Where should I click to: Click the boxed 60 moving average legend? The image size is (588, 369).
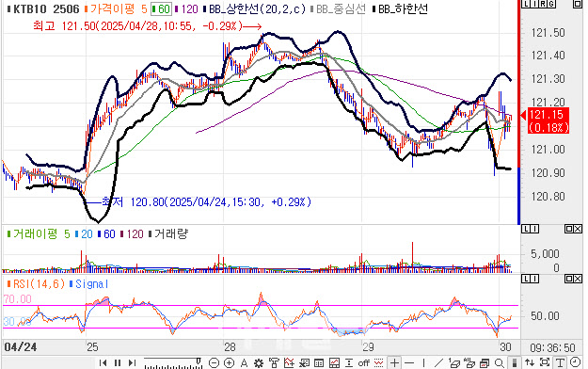click(x=162, y=9)
